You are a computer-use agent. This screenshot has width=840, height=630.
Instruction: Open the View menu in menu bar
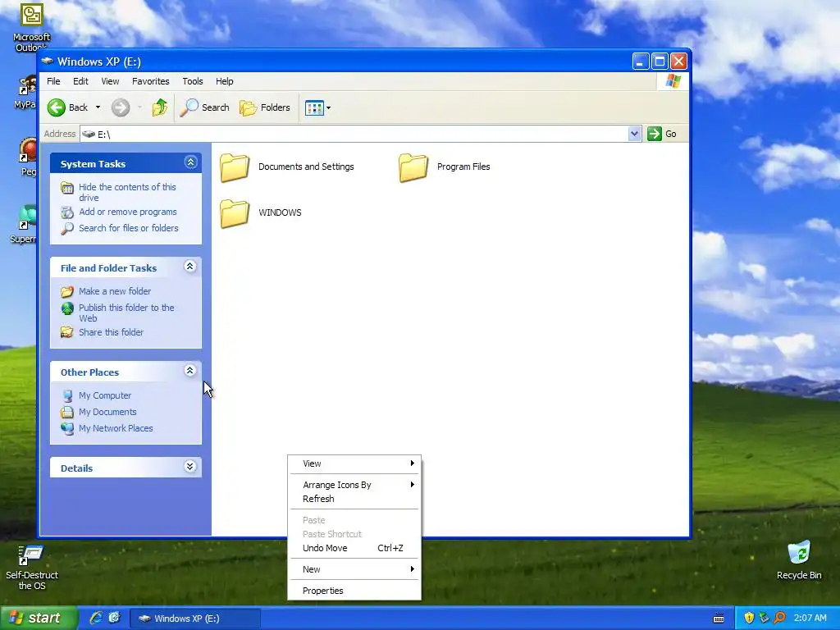coord(110,81)
